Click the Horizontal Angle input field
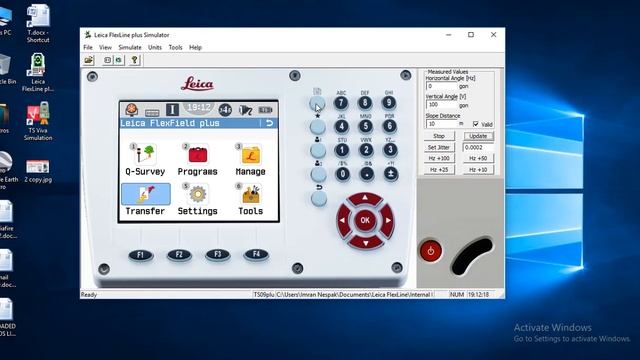Screen dimensions: 640x360 (442, 86)
